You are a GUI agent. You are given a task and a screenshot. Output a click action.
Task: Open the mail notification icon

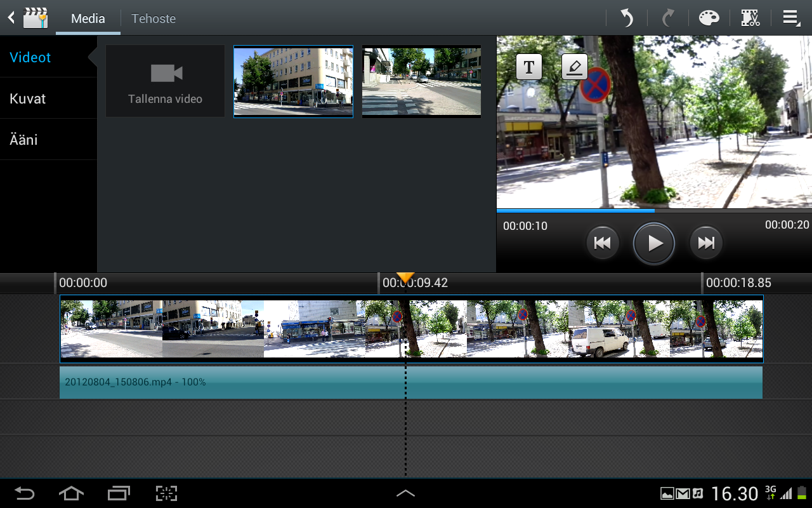[x=683, y=493]
